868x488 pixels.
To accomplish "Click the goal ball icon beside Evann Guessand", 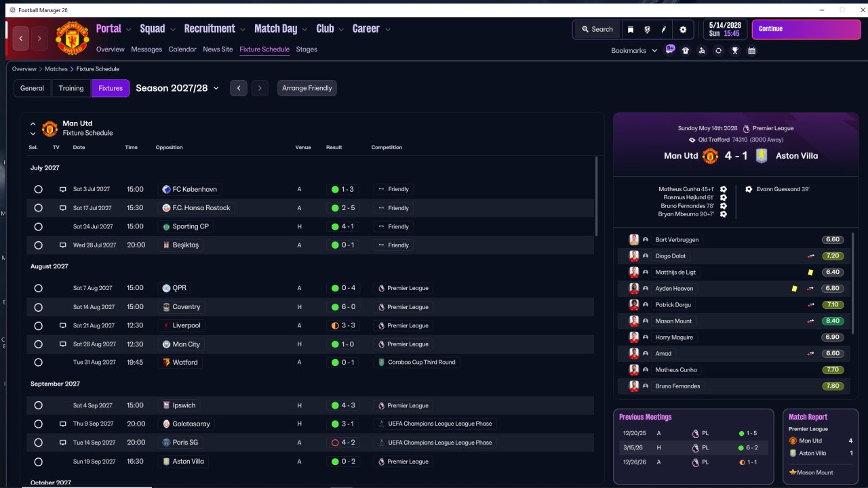I will (x=749, y=190).
